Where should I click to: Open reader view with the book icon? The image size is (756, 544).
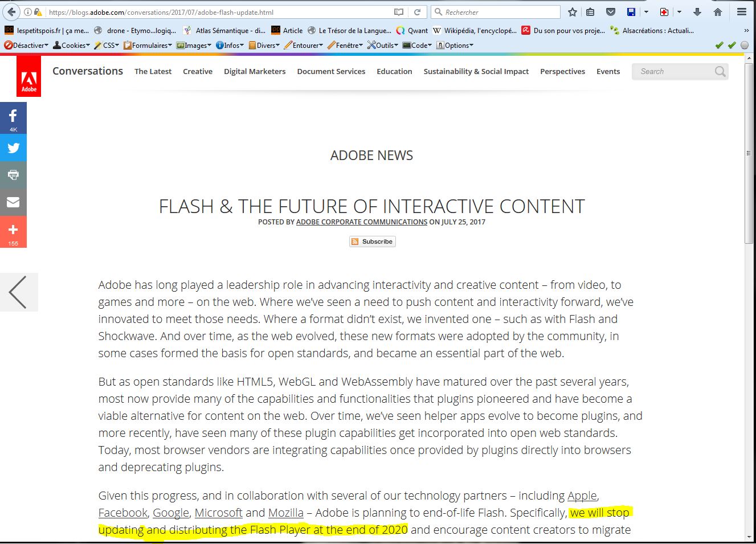(x=399, y=12)
